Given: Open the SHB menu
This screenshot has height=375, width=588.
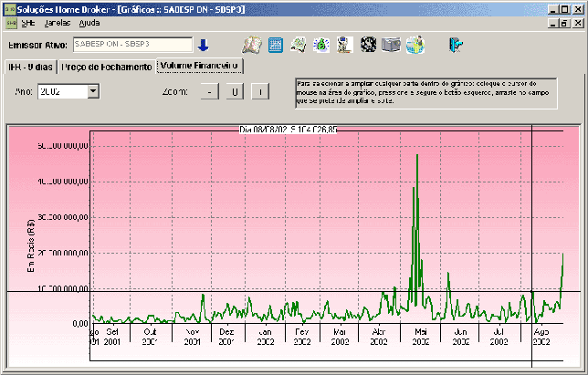Looking at the screenshot, I should coord(28,23).
